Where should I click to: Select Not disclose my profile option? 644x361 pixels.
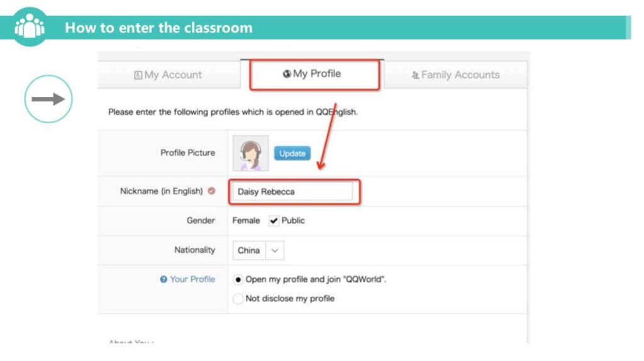tap(238, 299)
